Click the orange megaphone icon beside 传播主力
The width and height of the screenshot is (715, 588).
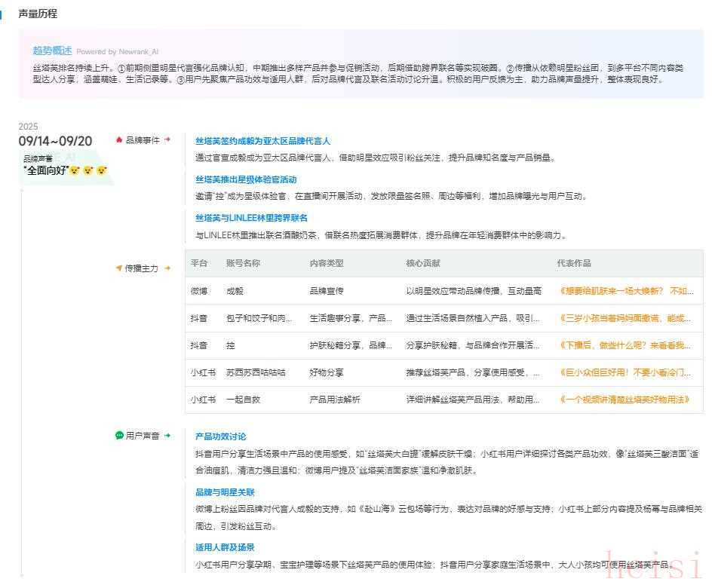[118, 268]
